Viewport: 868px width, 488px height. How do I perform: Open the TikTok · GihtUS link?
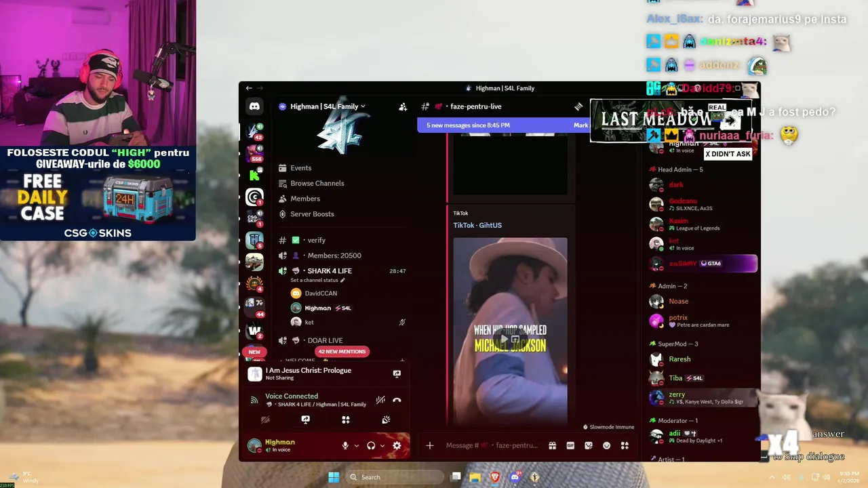477,225
